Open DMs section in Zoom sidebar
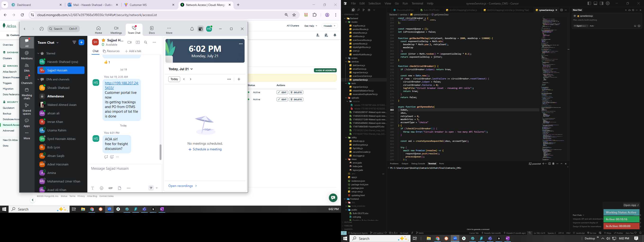This screenshot has width=644, height=242. tap(27, 68)
